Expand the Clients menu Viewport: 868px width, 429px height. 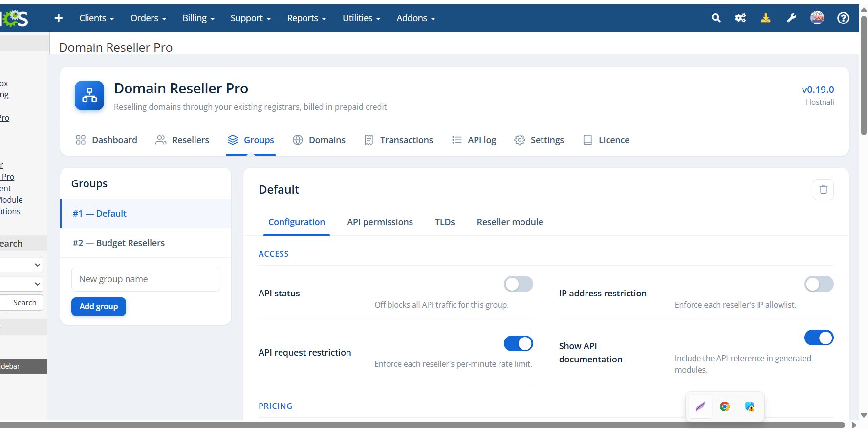click(x=97, y=18)
